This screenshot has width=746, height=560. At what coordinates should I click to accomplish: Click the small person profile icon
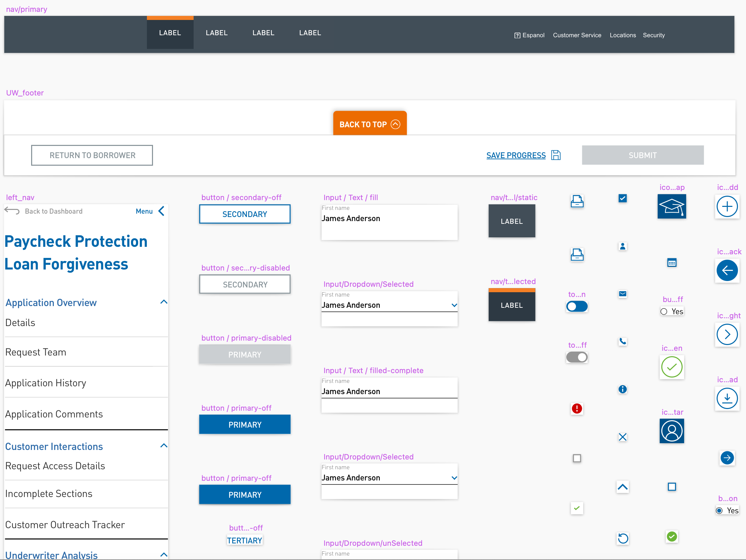click(622, 246)
